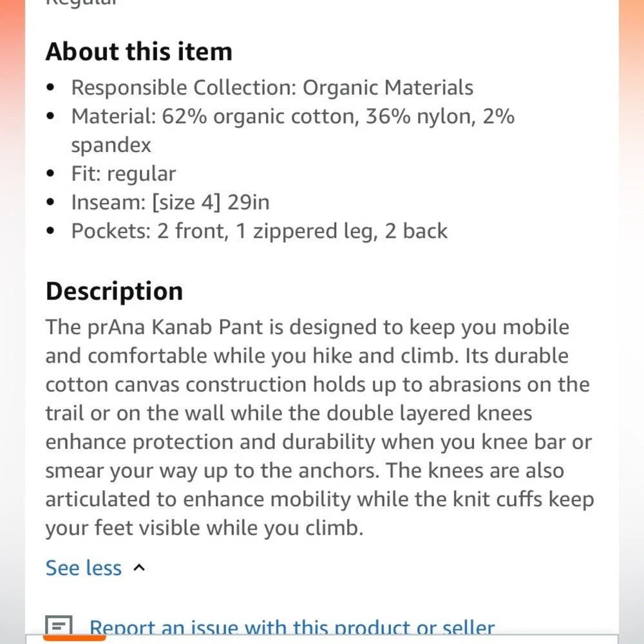This screenshot has width=644, height=644.
Task: Click the 'Description' heading
Action: pos(114,291)
